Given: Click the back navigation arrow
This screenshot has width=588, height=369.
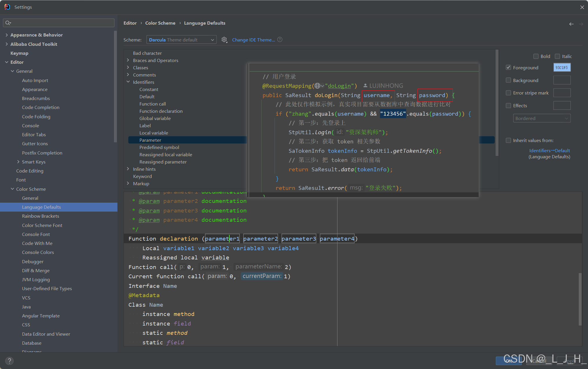Looking at the screenshot, I should pos(571,24).
